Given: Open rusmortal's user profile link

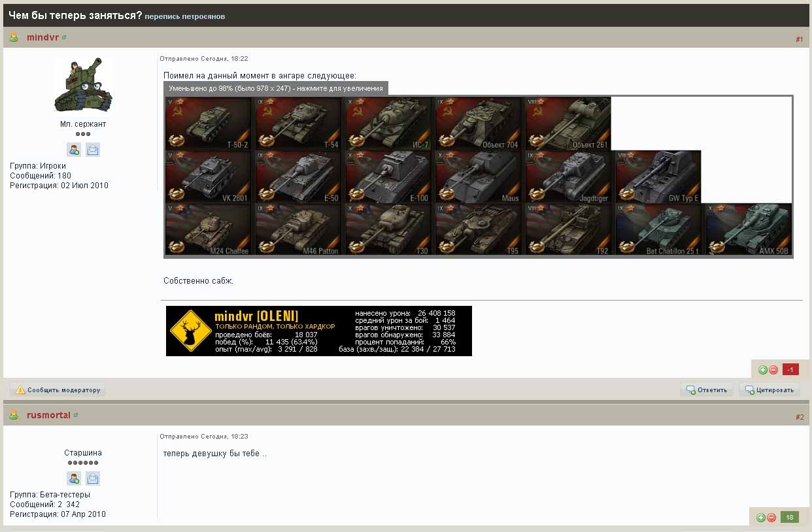Looking at the screenshot, I should [48, 415].
